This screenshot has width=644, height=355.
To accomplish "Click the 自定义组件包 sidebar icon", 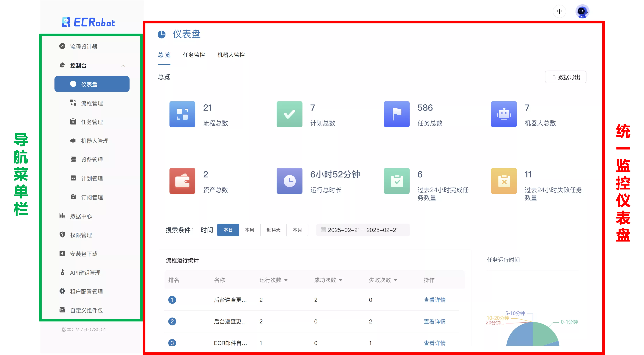I will [62, 310].
